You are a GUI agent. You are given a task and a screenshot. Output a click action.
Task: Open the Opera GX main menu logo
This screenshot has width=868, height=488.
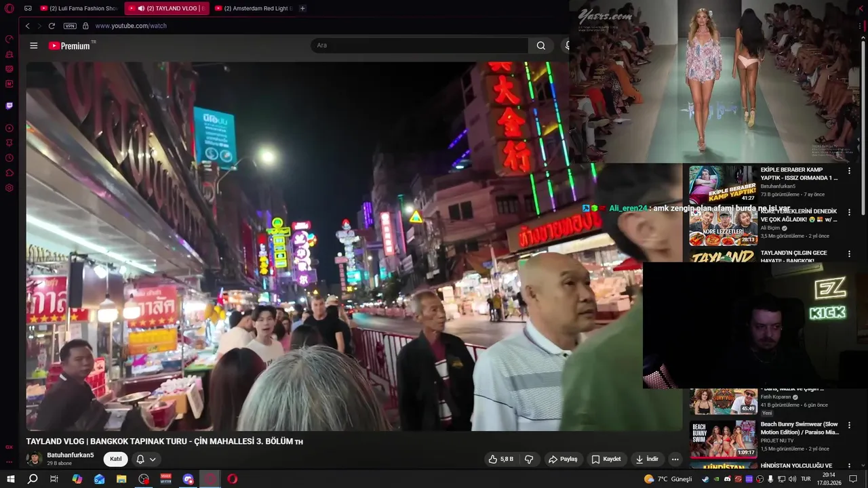[x=9, y=8]
